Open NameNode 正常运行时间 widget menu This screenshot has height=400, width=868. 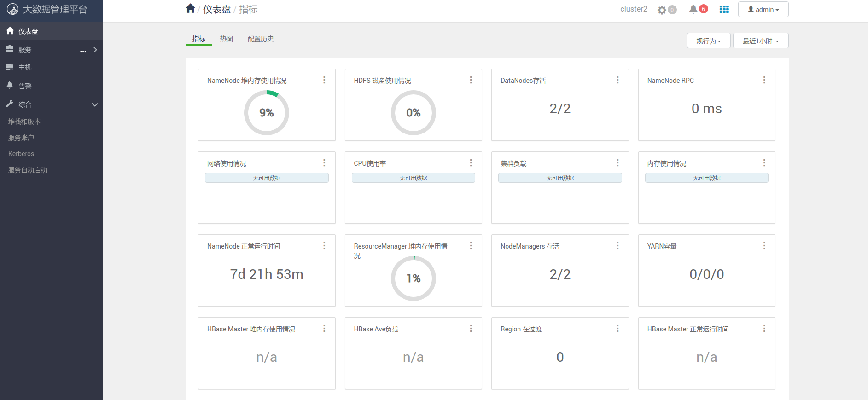click(x=324, y=246)
